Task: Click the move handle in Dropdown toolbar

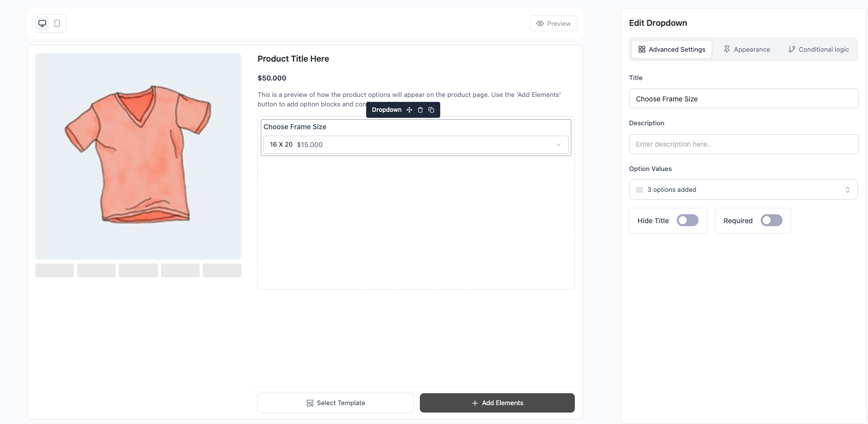Action: (x=409, y=110)
